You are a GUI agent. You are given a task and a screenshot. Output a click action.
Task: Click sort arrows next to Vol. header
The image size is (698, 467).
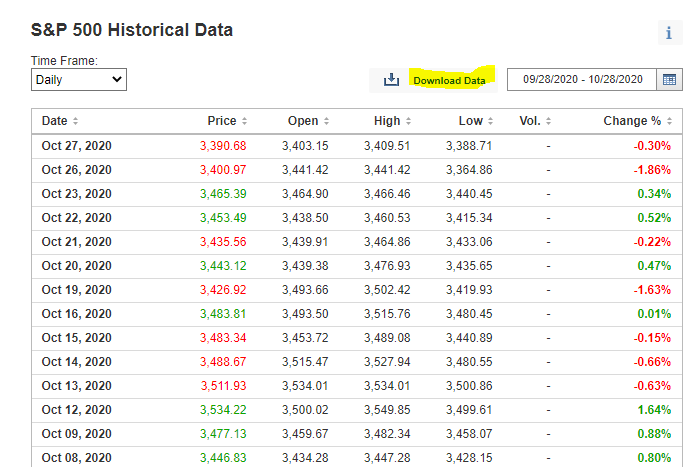(x=549, y=122)
